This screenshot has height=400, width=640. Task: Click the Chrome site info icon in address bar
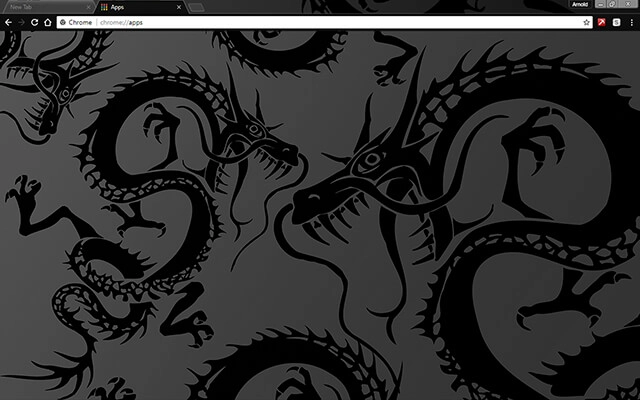(63, 22)
